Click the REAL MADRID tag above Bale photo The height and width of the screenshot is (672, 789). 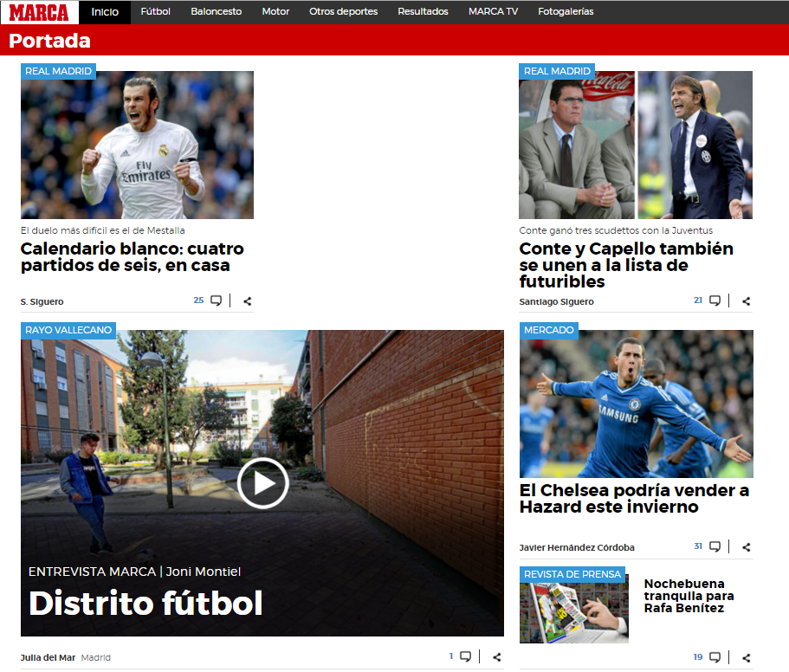58,71
